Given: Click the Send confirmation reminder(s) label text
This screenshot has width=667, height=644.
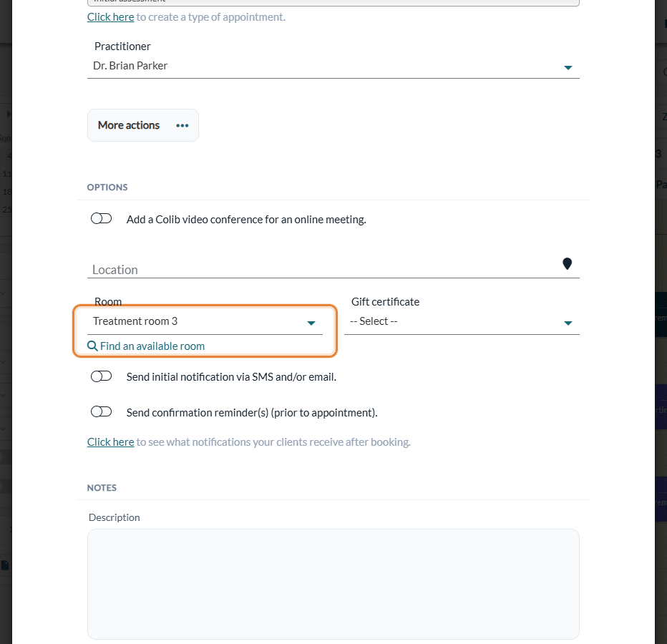Looking at the screenshot, I should [252, 413].
